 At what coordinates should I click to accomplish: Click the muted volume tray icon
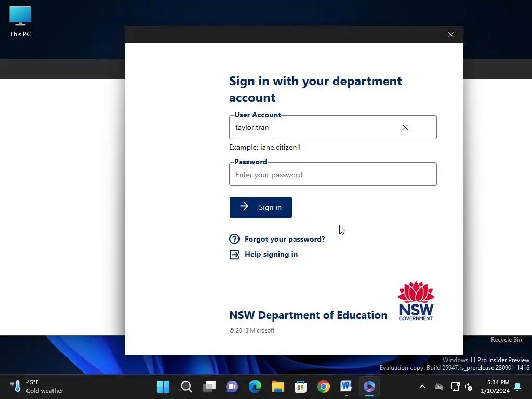click(x=469, y=387)
